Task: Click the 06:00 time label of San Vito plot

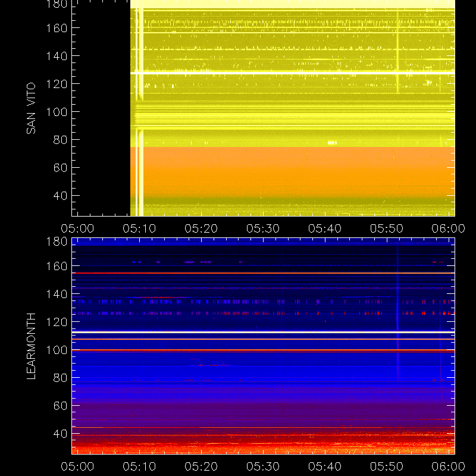Action: coord(449,228)
